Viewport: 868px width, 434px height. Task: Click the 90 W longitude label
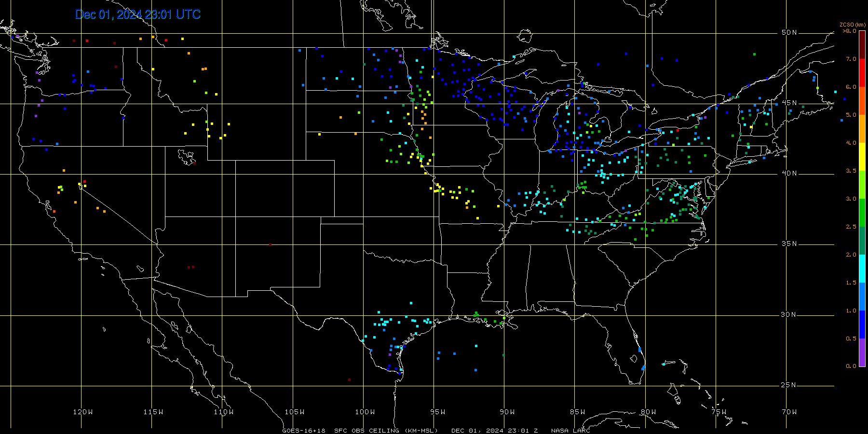507,412
